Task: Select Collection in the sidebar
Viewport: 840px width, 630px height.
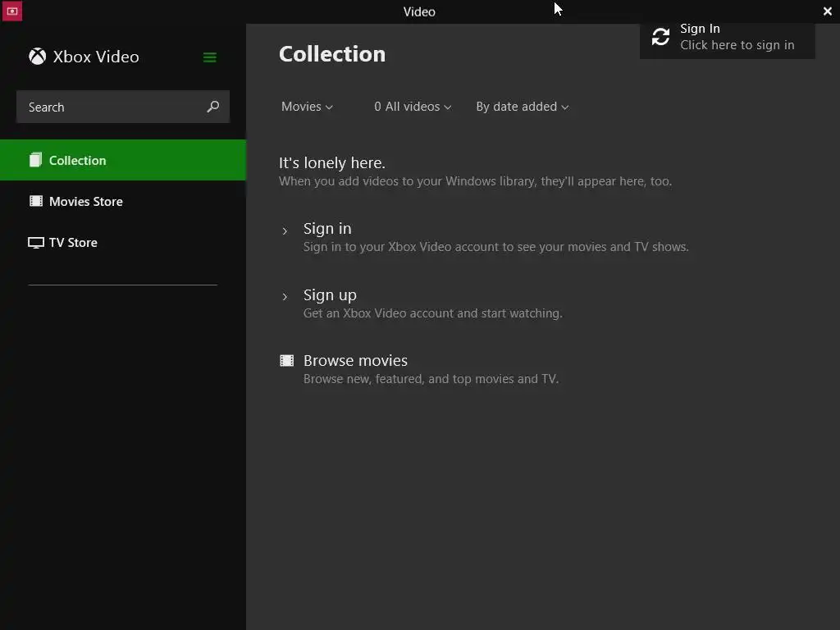Action: point(123,160)
